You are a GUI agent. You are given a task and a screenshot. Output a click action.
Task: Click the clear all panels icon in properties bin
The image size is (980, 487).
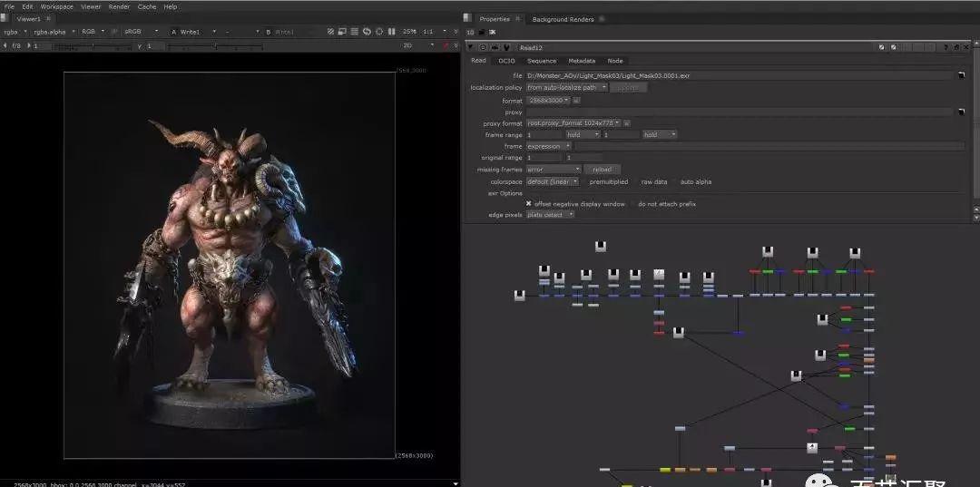pos(493,32)
